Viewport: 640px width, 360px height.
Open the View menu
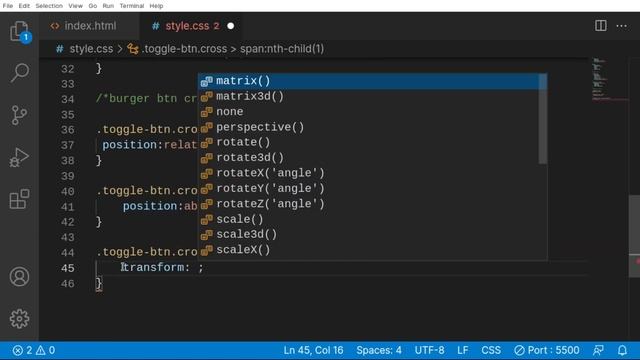point(75,6)
